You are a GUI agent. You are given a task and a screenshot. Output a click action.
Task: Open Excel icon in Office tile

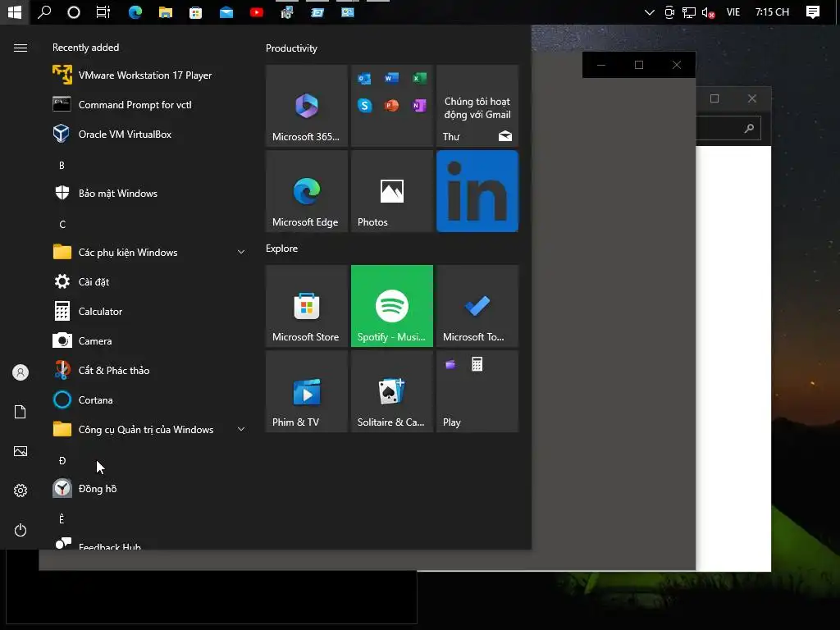[x=419, y=79]
